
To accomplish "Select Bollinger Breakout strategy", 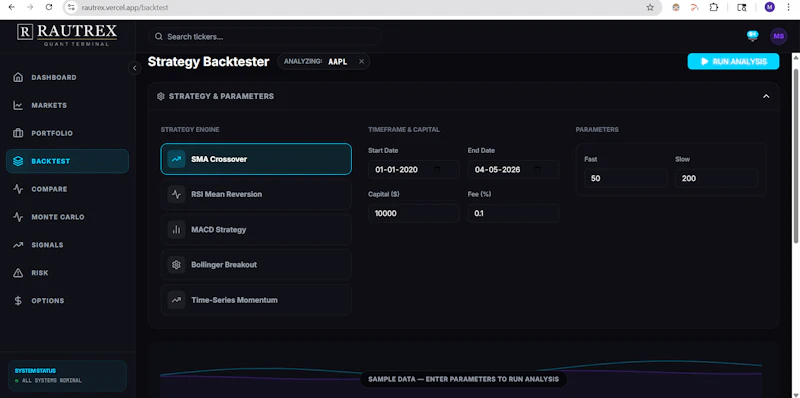I will coord(256,265).
